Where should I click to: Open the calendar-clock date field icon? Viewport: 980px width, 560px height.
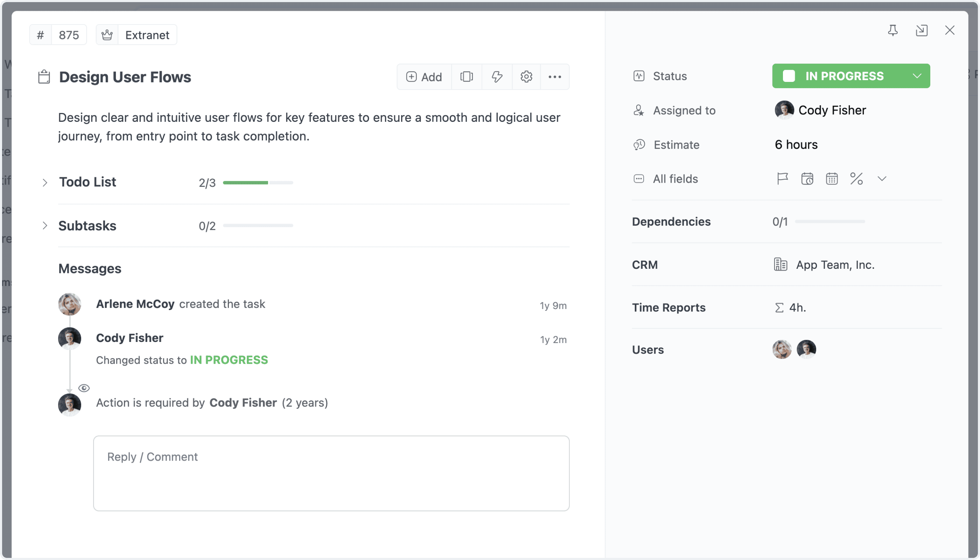tap(807, 179)
